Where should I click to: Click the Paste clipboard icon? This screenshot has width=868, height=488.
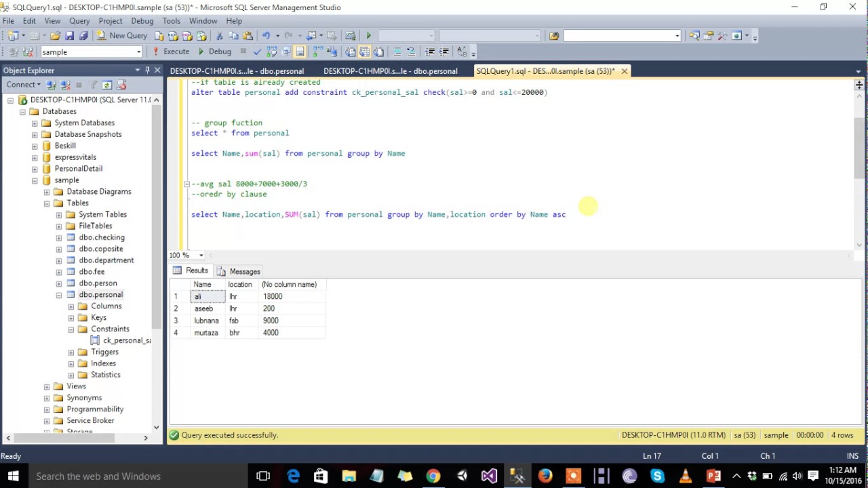click(248, 35)
